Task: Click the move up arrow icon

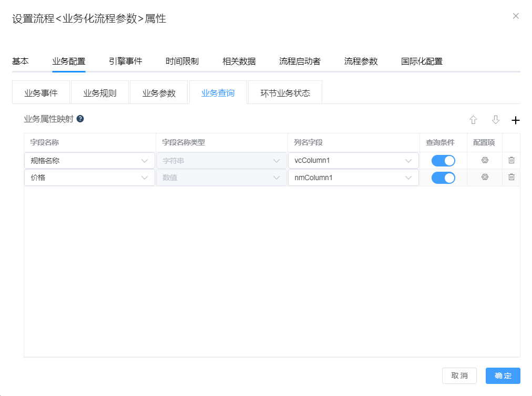Action: [x=473, y=120]
